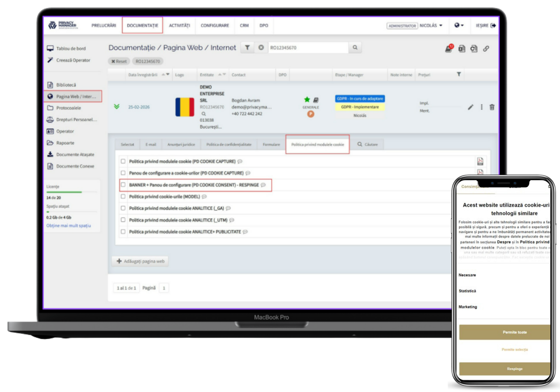Click the filter funnel icon beside search
Image resolution: width=560 pixels, height=392 pixels.
tap(247, 47)
